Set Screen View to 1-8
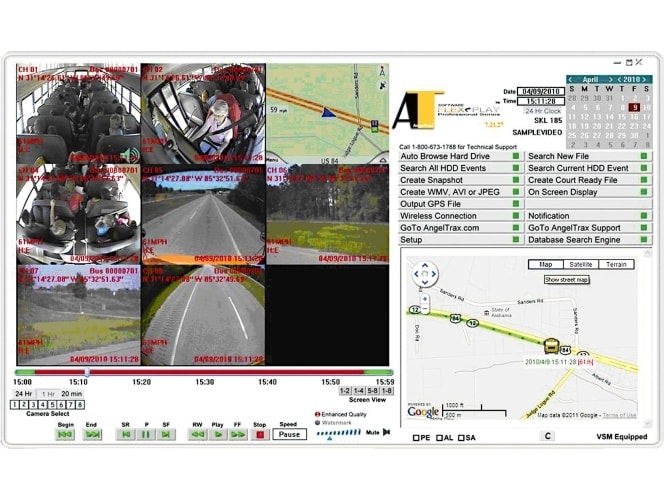The height and width of the screenshot is (500, 665). (x=387, y=391)
